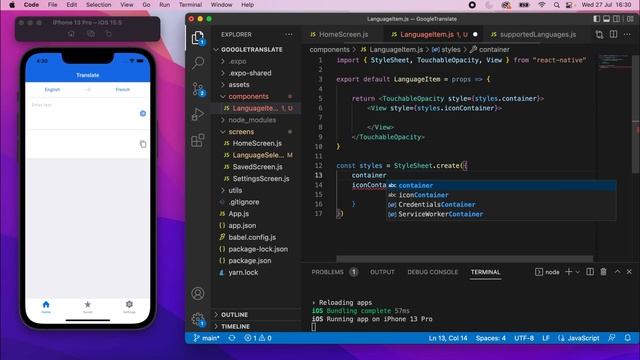
Task: Tap the Saved star tab in simulator
Action: pyautogui.click(x=87, y=307)
